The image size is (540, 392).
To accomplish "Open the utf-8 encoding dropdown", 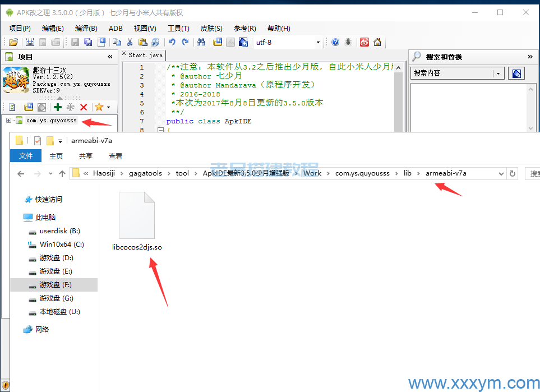I will (318, 42).
